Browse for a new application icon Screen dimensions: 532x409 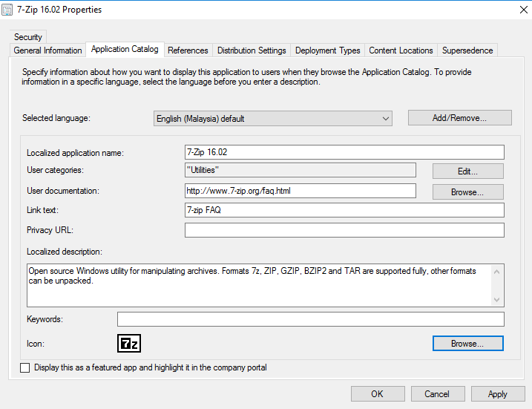[468, 344]
